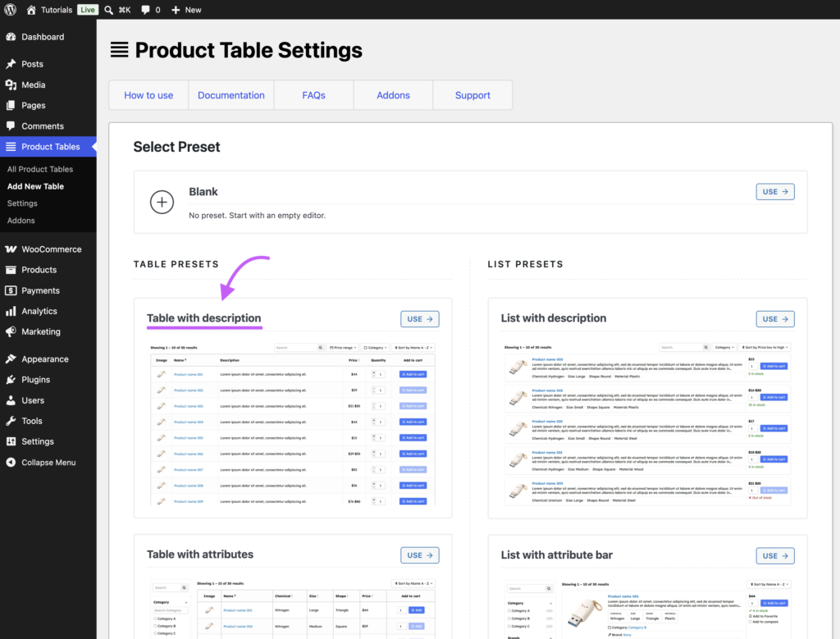Click the Appearance brush icon
840x639 pixels.
tap(11, 358)
